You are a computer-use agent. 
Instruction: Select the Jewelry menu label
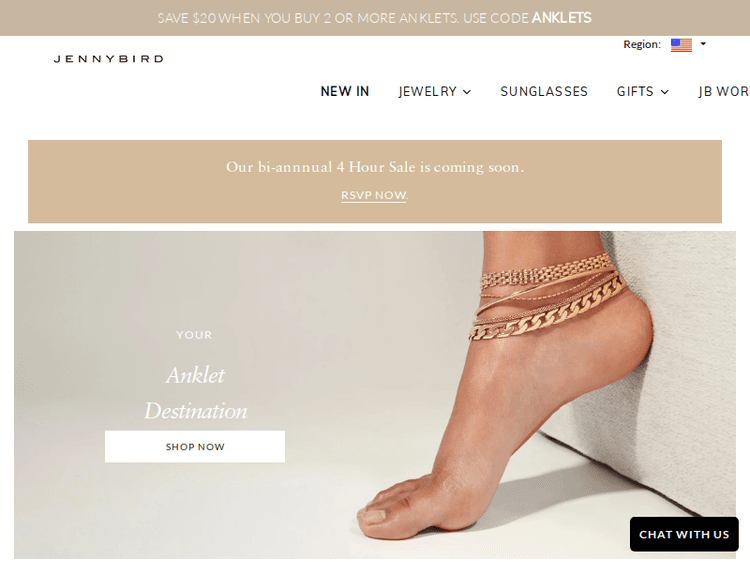[x=428, y=91]
